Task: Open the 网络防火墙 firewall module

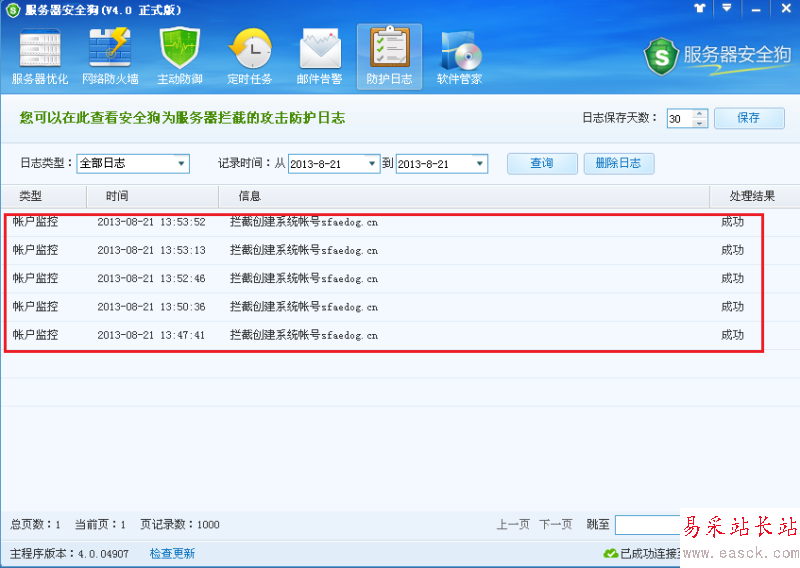Action: 110,56
